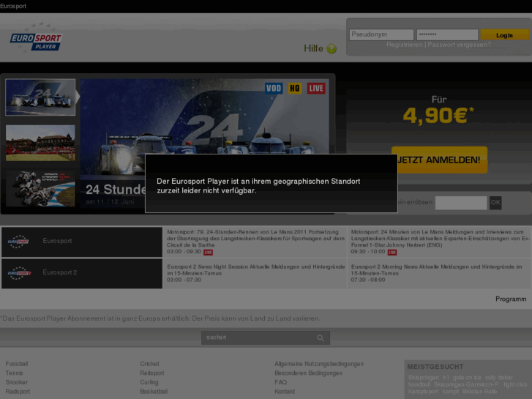Open Allgemeine Nutzungsbedingungen link
Image resolution: width=532 pixels, height=399 pixels.
pos(319,364)
